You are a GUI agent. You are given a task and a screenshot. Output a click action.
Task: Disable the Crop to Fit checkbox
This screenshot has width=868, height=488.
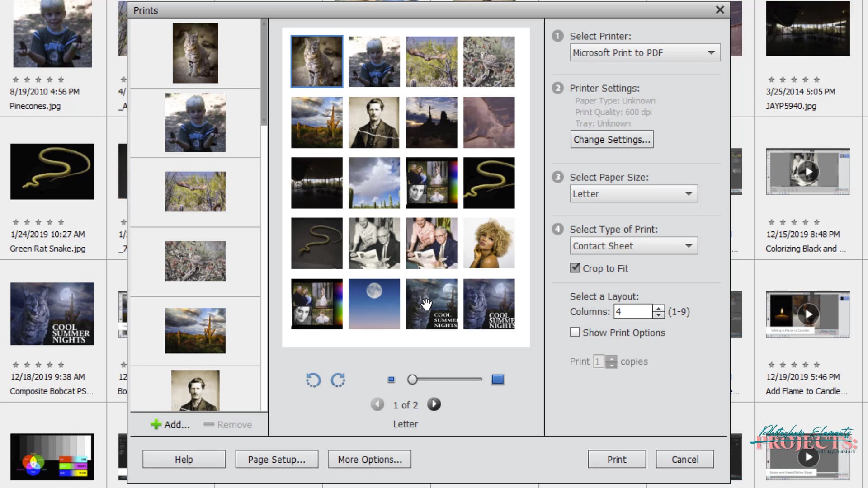tap(575, 267)
